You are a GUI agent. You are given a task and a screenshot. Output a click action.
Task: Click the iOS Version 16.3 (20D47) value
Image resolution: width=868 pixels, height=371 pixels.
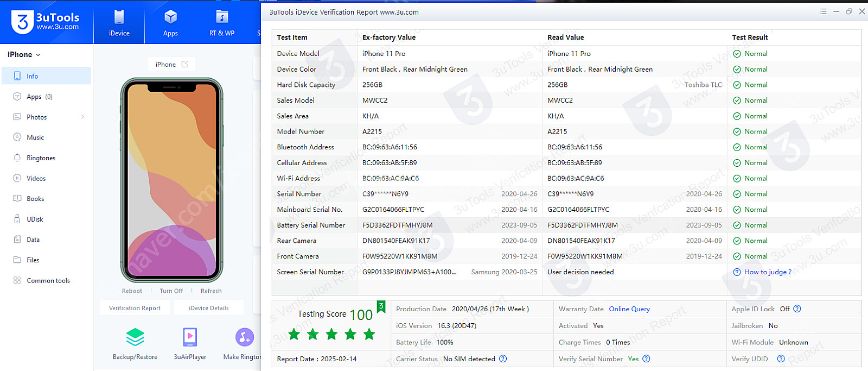[x=457, y=326]
